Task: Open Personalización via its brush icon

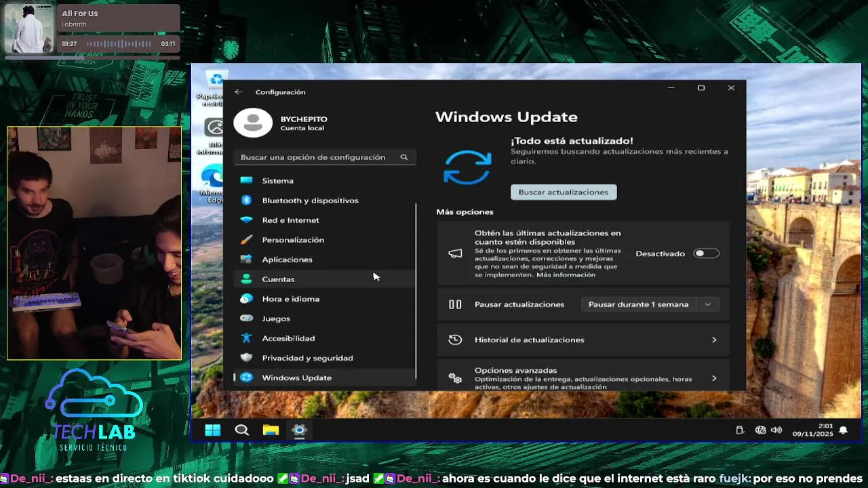Action: (247, 239)
